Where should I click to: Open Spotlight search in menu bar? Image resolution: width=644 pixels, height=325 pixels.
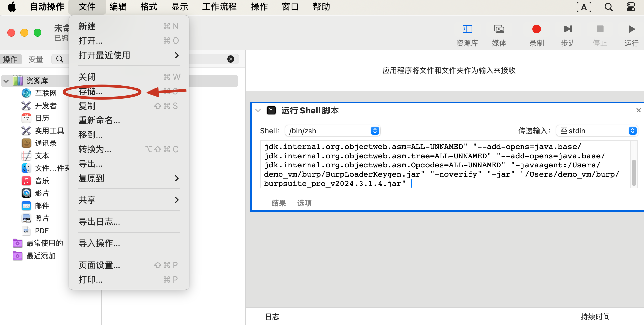coord(609,7)
